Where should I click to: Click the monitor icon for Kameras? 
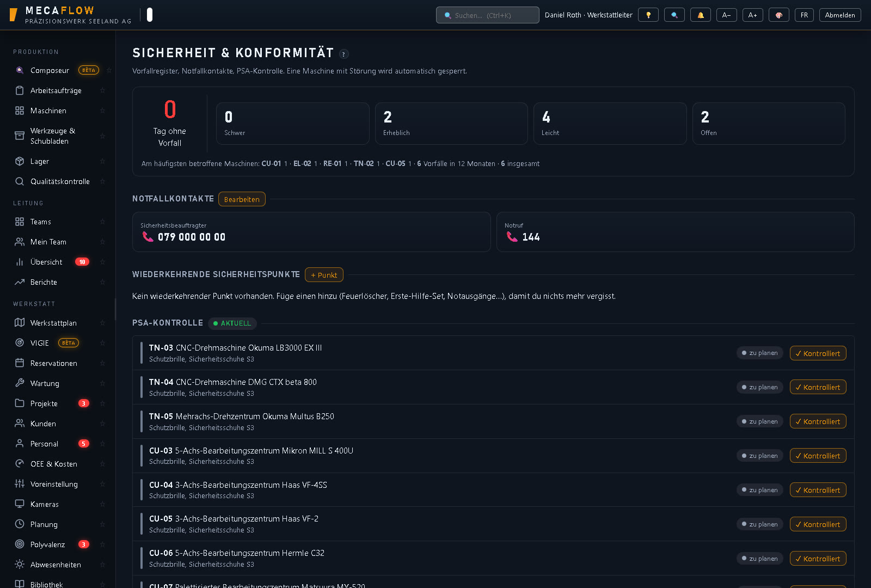tap(20, 504)
